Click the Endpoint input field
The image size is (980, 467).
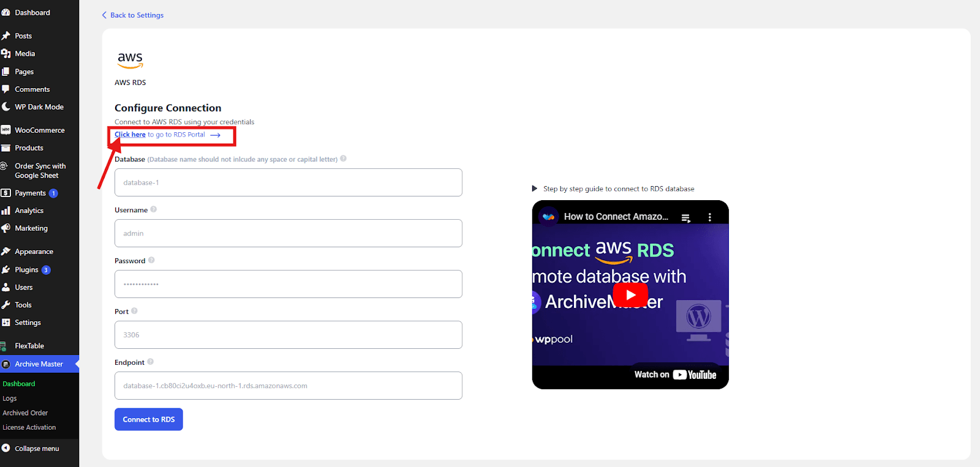pos(288,386)
